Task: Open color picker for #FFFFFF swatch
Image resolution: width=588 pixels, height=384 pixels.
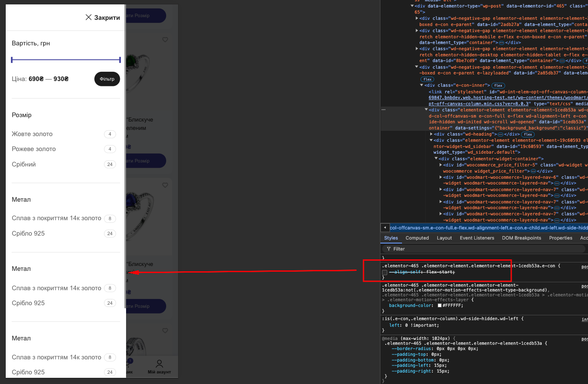Action: (x=439, y=305)
